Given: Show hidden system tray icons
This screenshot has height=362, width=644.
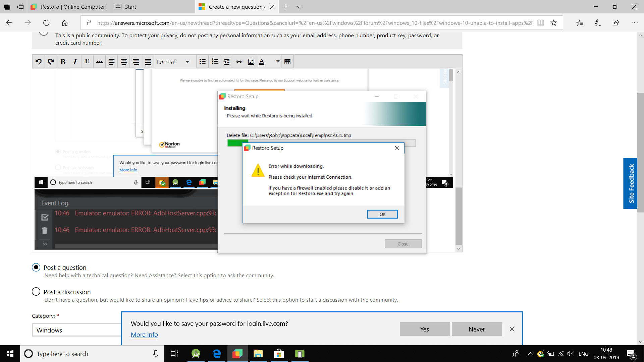Looking at the screenshot, I should coord(530,354).
